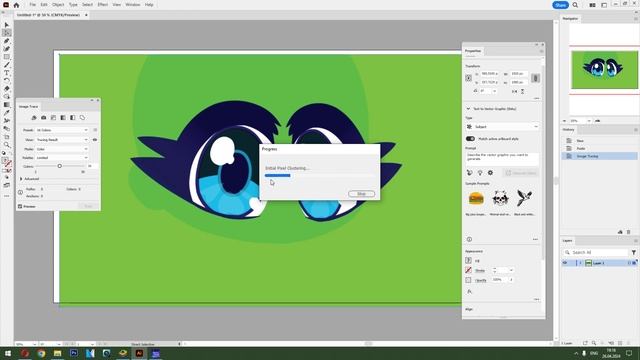The height and width of the screenshot is (360, 640).
Task: Open the Effect menu
Action: (102, 5)
